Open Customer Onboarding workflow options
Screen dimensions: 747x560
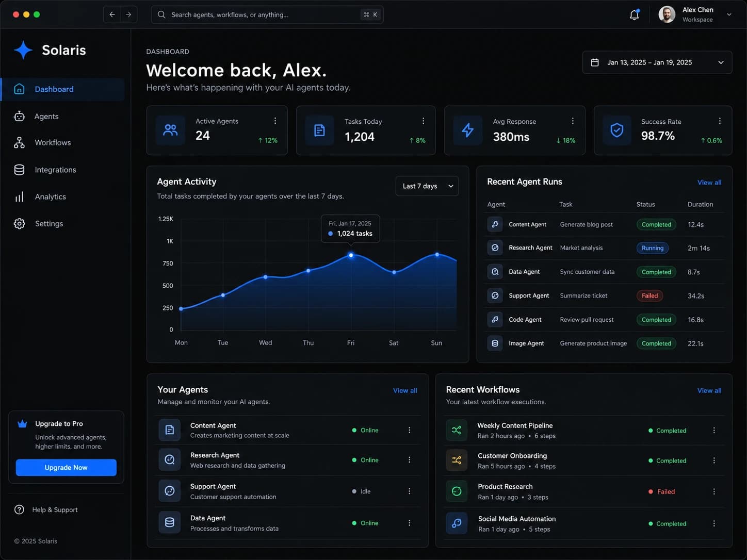point(714,460)
